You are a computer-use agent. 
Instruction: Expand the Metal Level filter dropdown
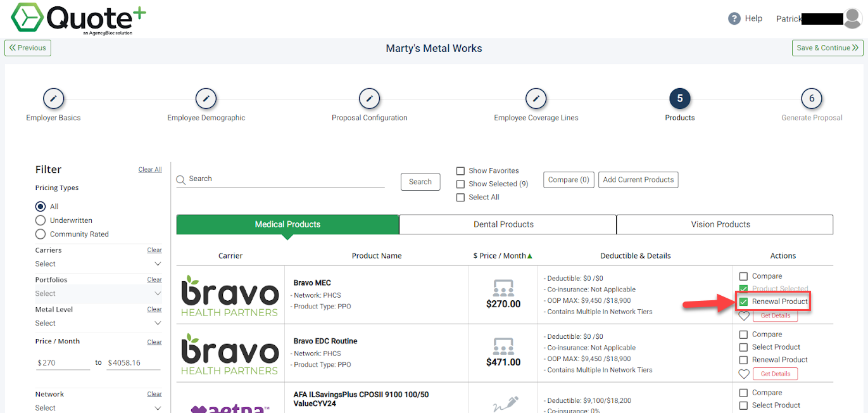pos(98,323)
